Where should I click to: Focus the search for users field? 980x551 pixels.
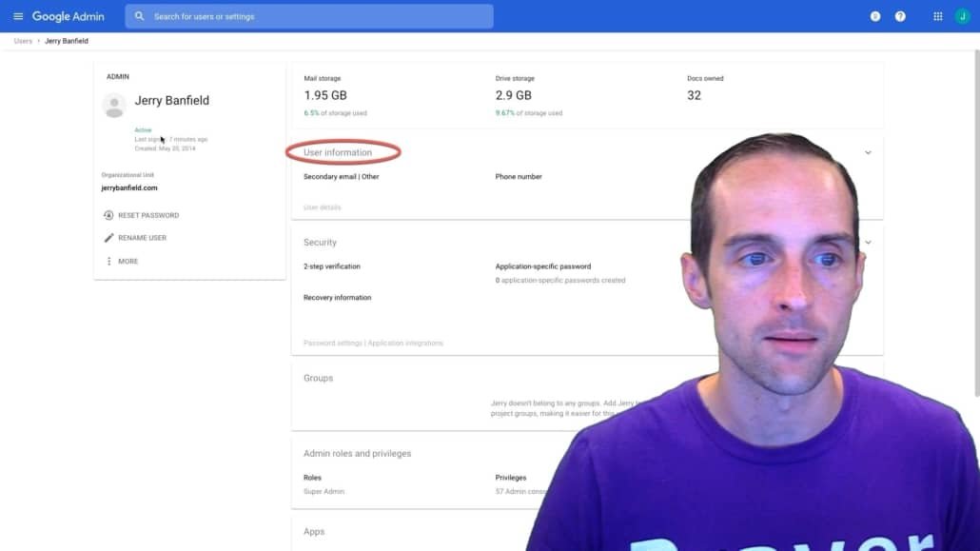(x=309, y=16)
